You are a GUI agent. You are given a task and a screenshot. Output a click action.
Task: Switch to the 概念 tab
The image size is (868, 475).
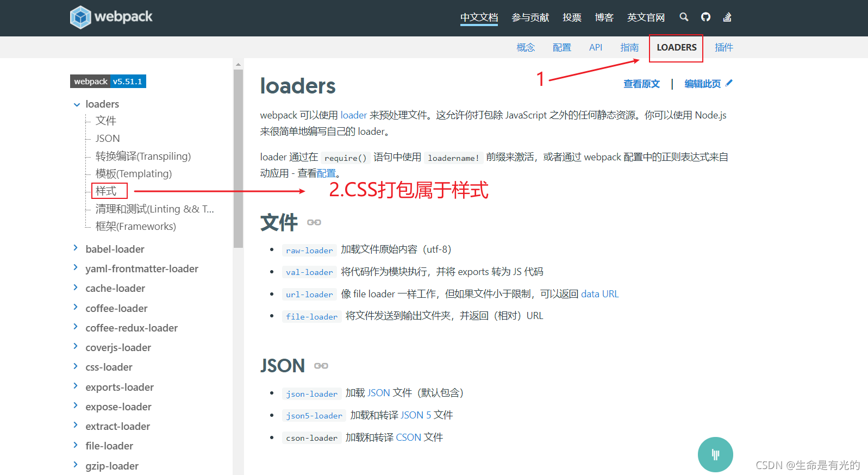pos(526,47)
